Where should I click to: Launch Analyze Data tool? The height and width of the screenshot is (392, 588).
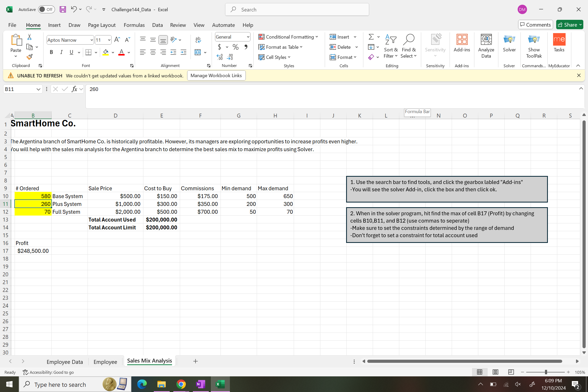pos(486,46)
